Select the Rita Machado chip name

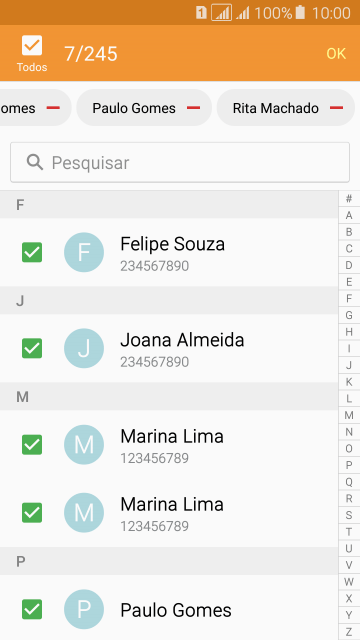click(276, 108)
